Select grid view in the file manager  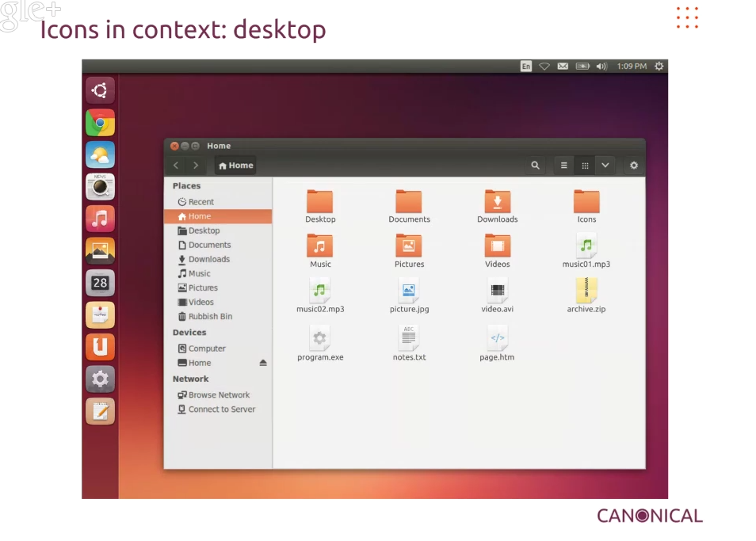pos(585,166)
